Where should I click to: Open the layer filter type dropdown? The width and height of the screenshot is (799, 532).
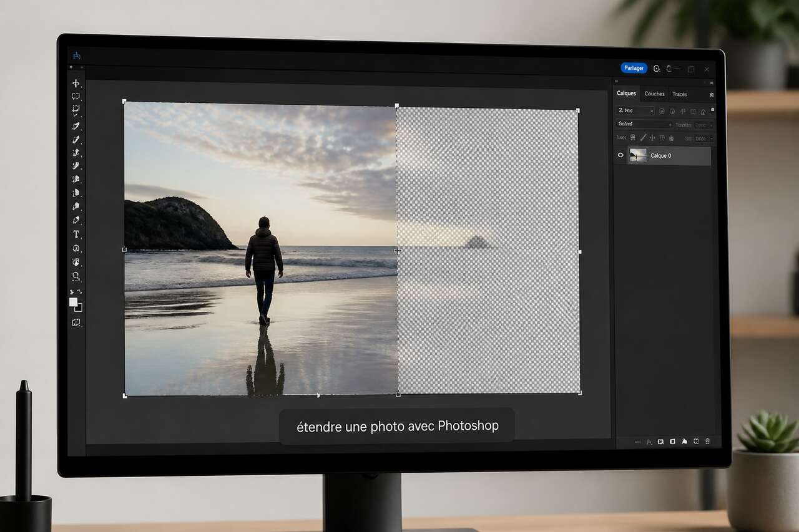635,111
